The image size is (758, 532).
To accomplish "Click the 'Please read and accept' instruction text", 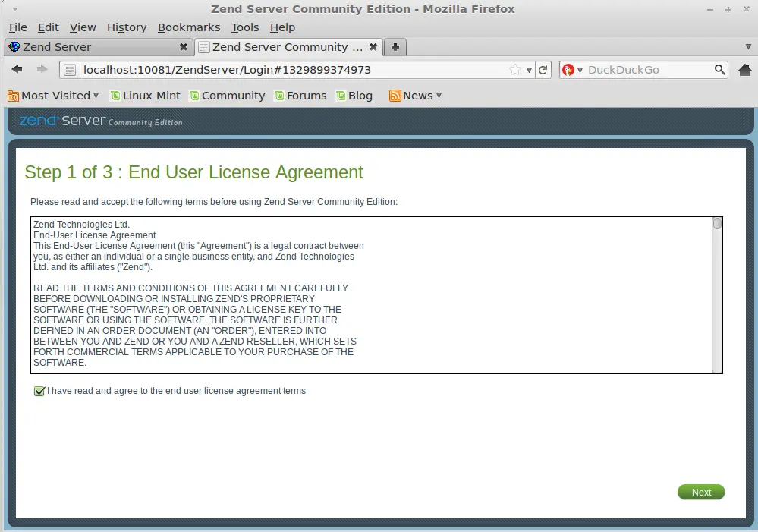I will point(214,202).
